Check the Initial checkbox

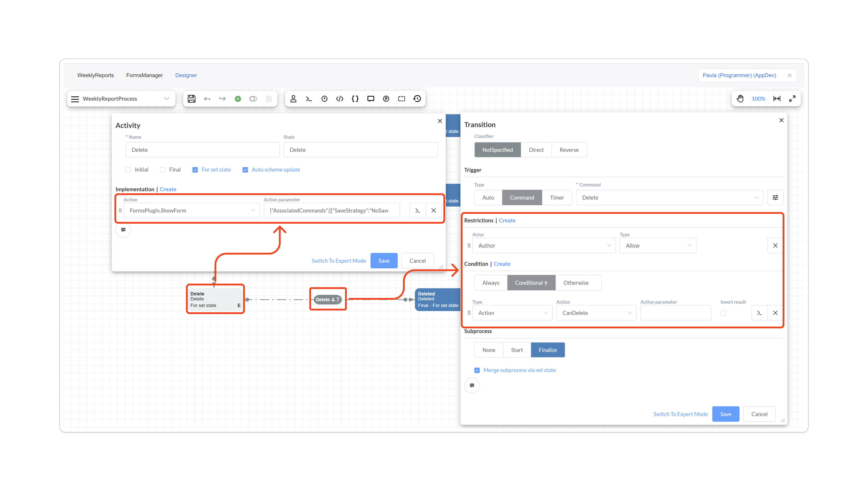pos(128,170)
